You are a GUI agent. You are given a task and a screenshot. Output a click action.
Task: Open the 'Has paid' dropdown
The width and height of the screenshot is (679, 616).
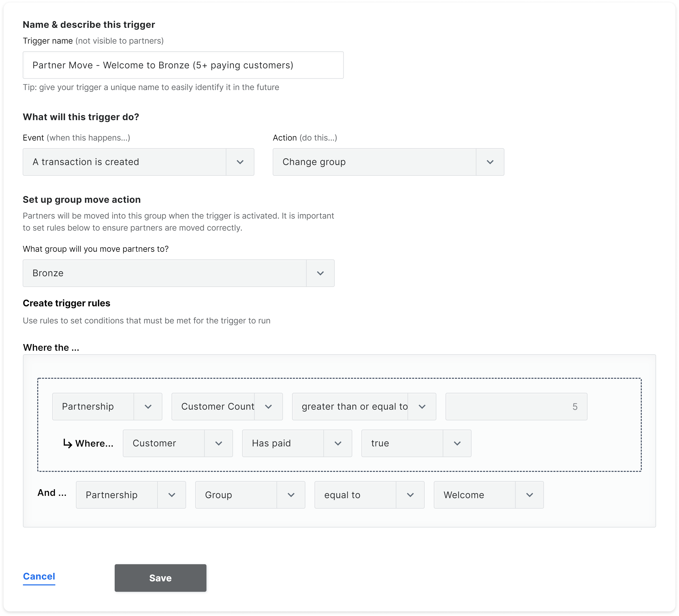coord(296,443)
